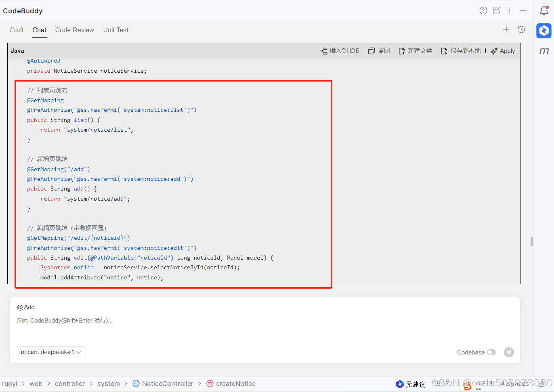The height and width of the screenshot is (392, 554).
Task: Click CodeBuddy status icon in status bar
Action: [x=400, y=384]
